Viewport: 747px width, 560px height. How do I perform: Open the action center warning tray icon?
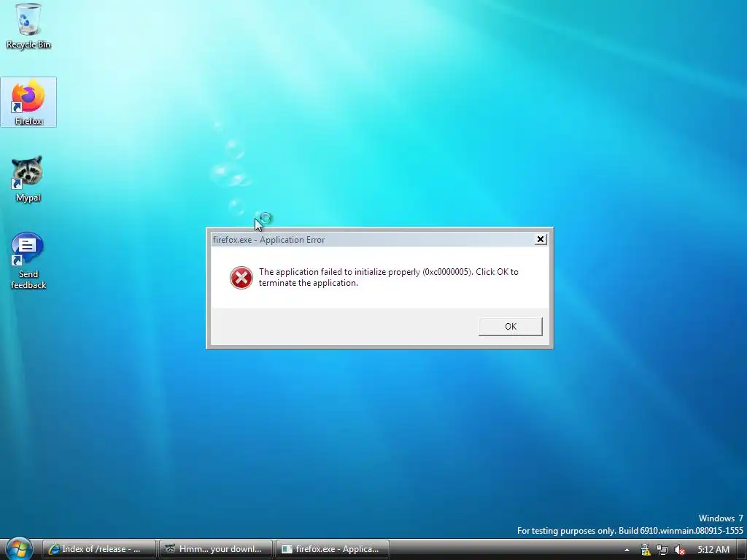pos(645,550)
